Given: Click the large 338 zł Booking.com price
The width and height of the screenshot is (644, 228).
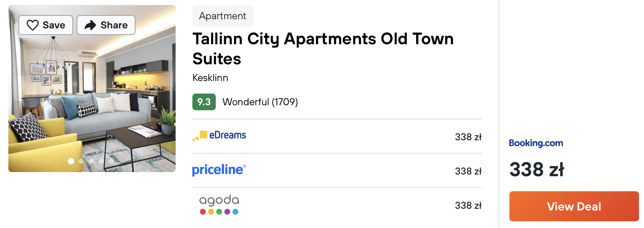Looking at the screenshot, I should [537, 170].
